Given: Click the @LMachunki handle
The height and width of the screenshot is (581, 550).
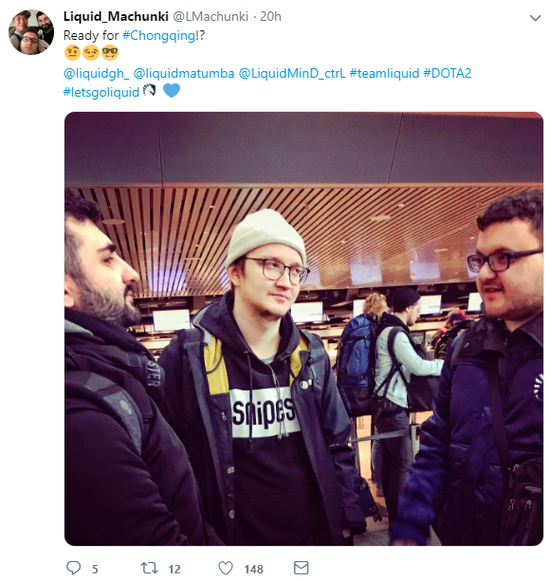Looking at the screenshot, I should [x=211, y=17].
